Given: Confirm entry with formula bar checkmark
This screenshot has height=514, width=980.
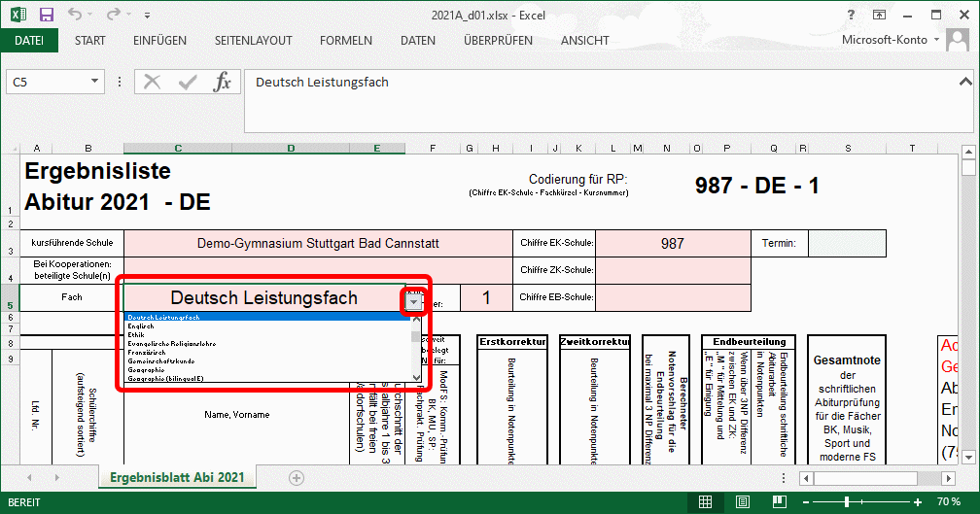Looking at the screenshot, I should 187,83.
